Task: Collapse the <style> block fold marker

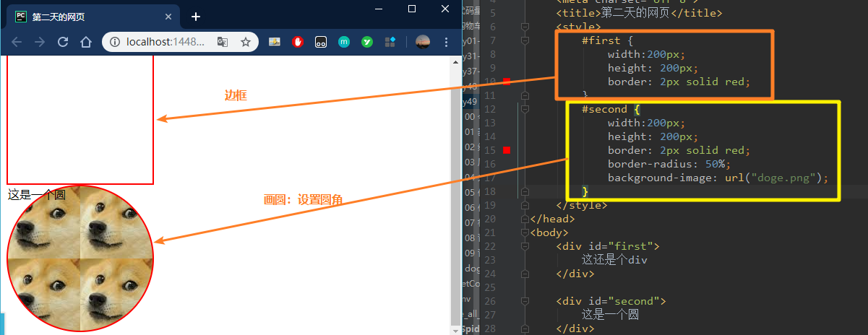Action: click(x=525, y=27)
